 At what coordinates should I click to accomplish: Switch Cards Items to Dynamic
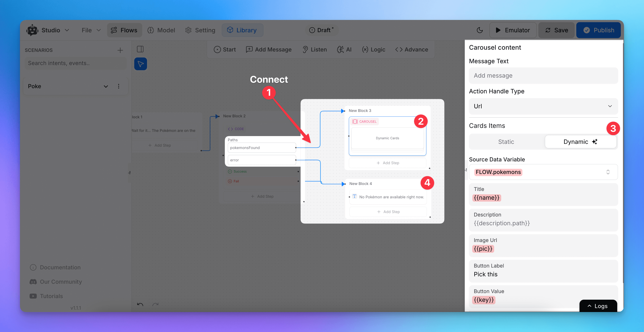click(580, 142)
